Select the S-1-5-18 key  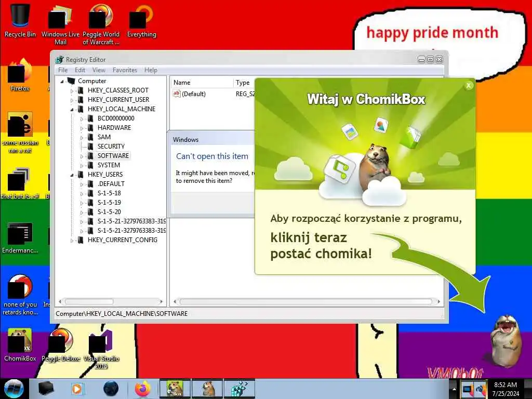(x=109, y=193)
